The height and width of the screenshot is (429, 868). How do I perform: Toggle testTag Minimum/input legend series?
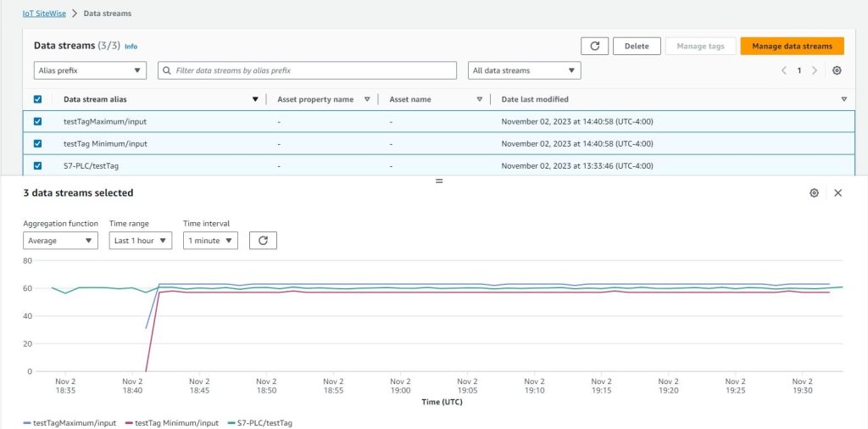[172, 423]
